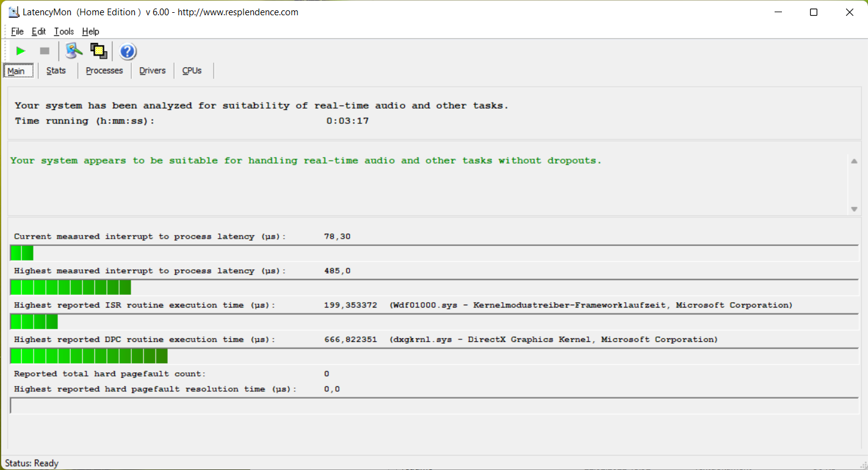Click the Wdf01000.sys driver description text

pos(590,305)
